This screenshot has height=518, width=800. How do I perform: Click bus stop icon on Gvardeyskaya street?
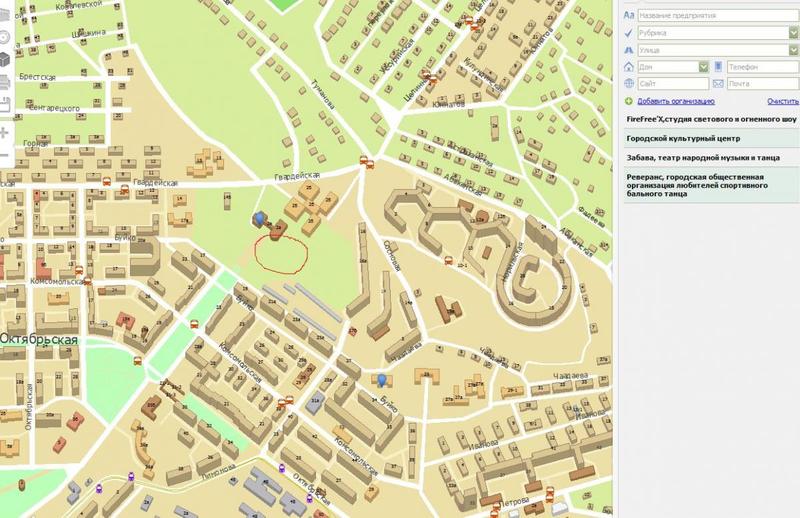[108, 182]
